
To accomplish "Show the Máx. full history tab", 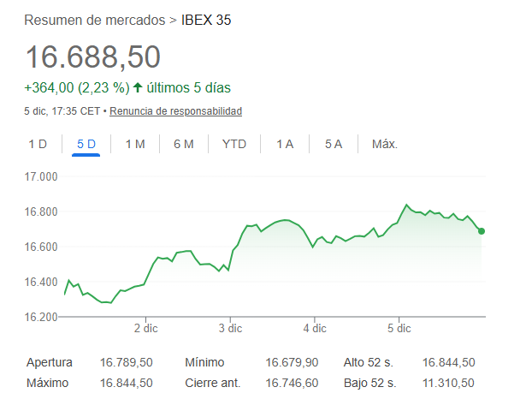I will point(385,144).
